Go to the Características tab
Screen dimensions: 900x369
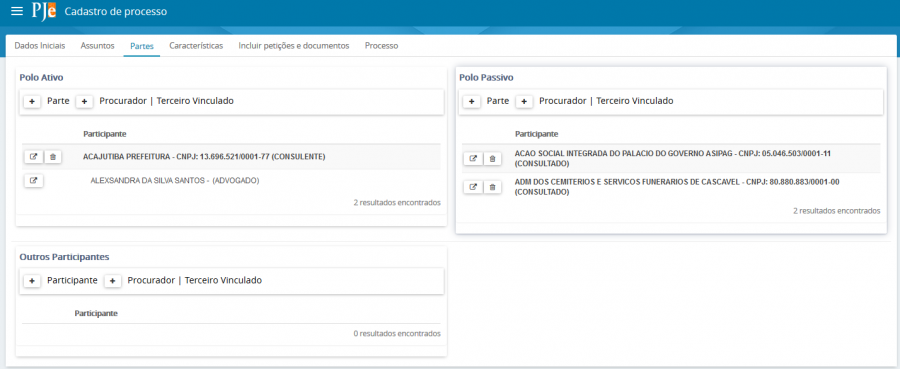[x=196, y=46]
